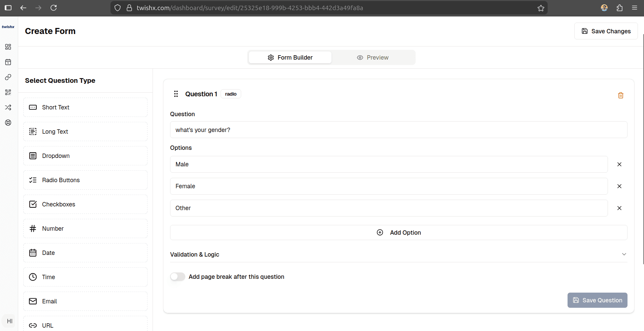The height and width of the screenshot is (331, 644).
Task: Select the Number question type
Action: pyautogui.click(x=85, y=229)
